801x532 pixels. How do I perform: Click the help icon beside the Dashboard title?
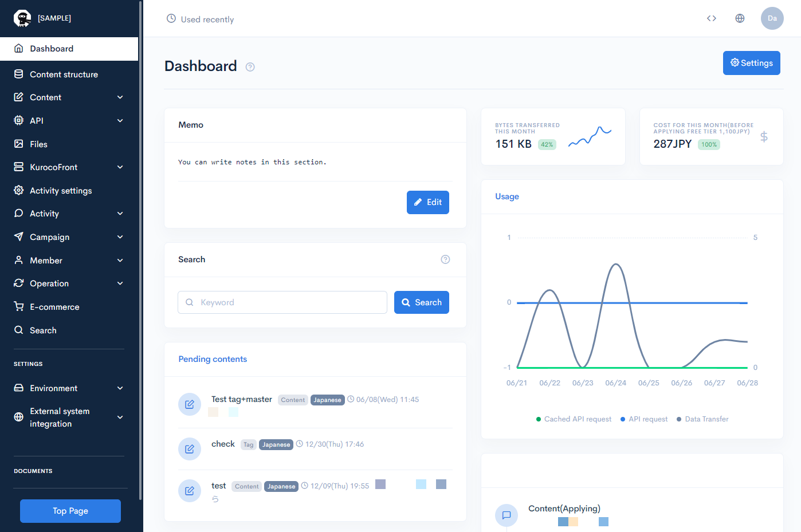point(250,67)
